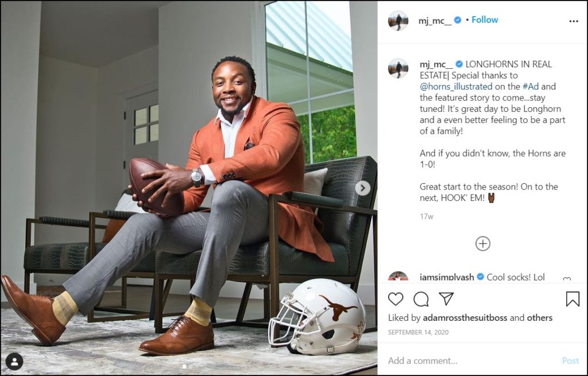The height and width of the screenshot is (376, 588).
Task: Click the comment speech bubble icon
Action: click(x=421, y=299)
